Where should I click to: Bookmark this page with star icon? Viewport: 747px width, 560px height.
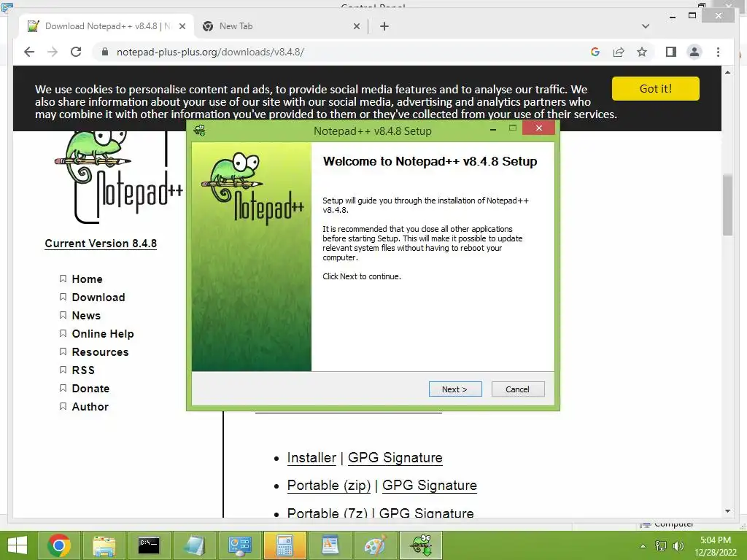pyautogui.click(x=642, y=52)
